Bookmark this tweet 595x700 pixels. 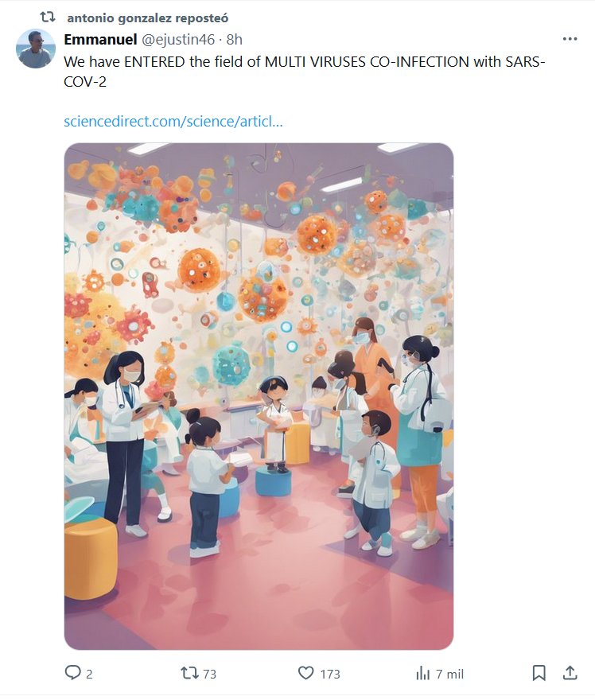pos(539,673)
